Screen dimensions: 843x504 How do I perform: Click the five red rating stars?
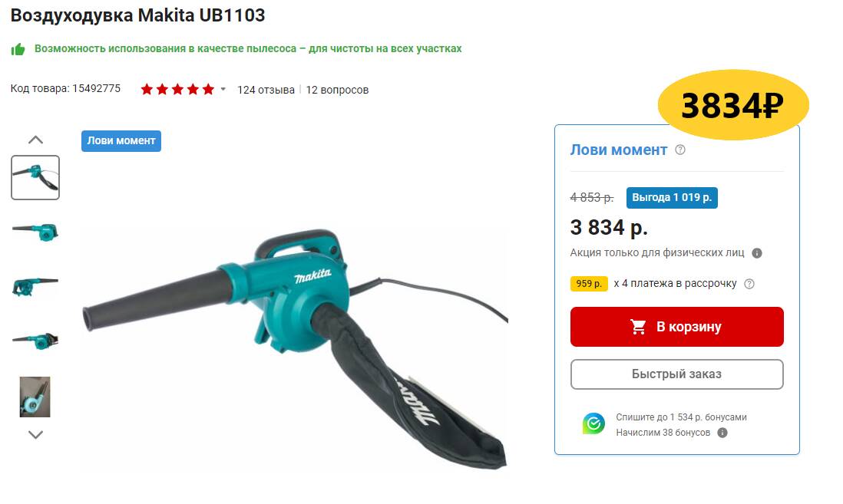[177, 89]
